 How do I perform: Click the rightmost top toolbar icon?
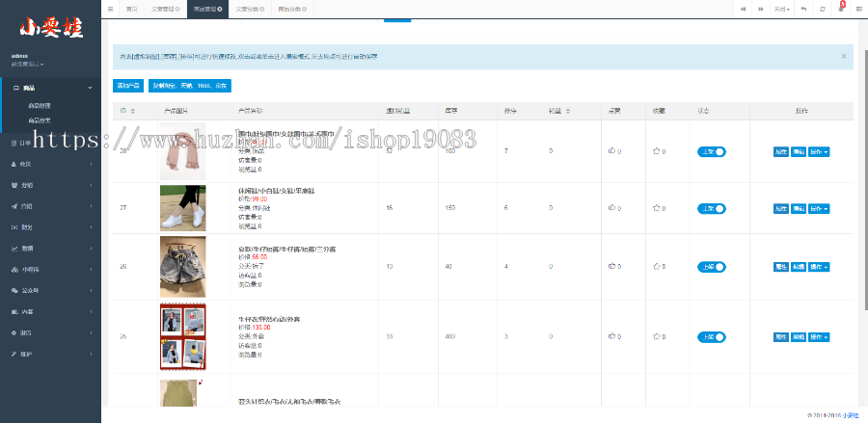(858, 9)
